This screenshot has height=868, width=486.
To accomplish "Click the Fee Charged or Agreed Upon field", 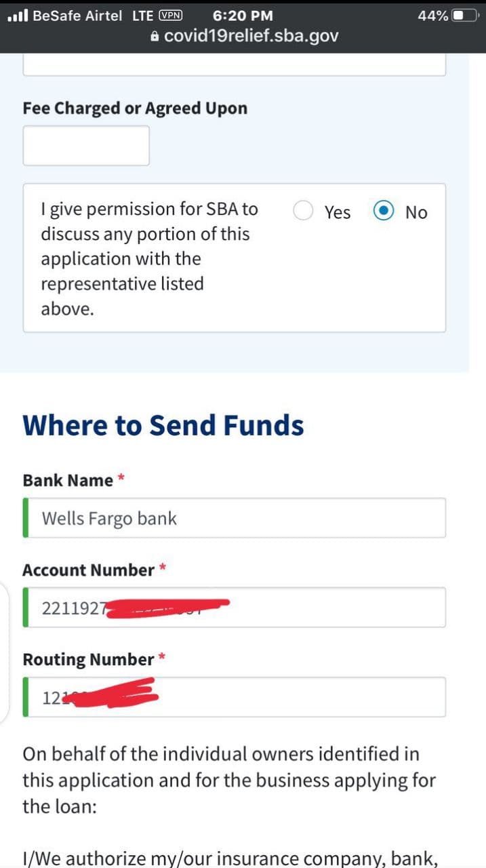I will (x=86, y=145).
